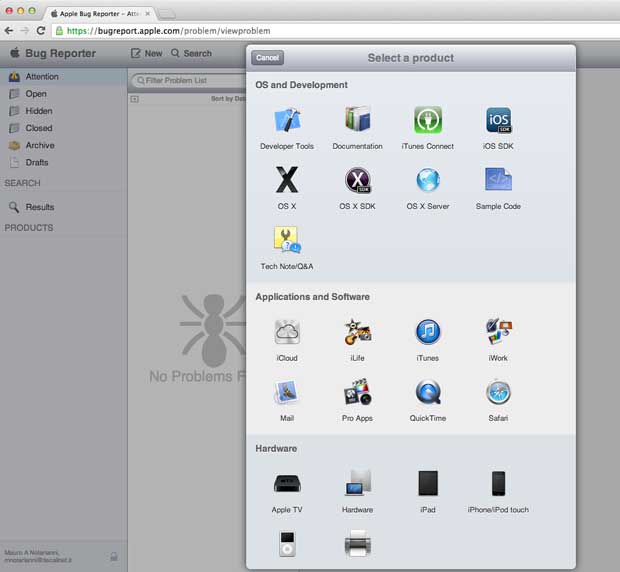Choose the iOS SDK product
The height and width of the screenshot is (572, 620).
coord(498,120)
